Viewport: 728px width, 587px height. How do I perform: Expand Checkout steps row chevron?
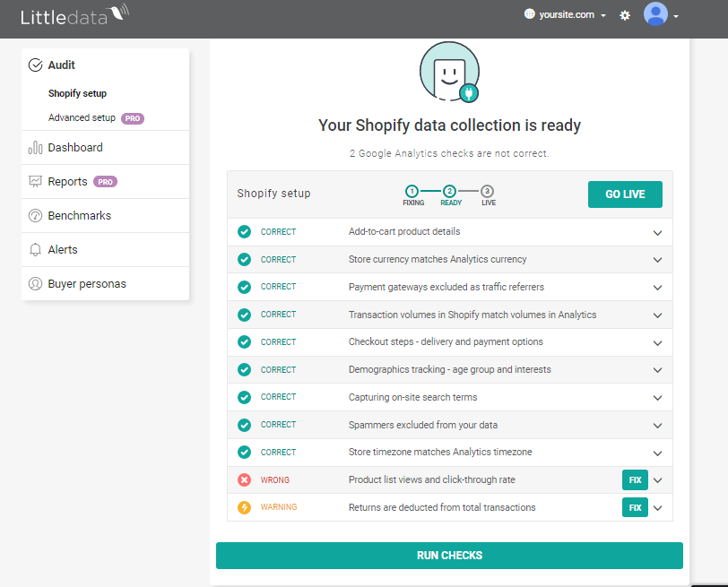(657, 343)
